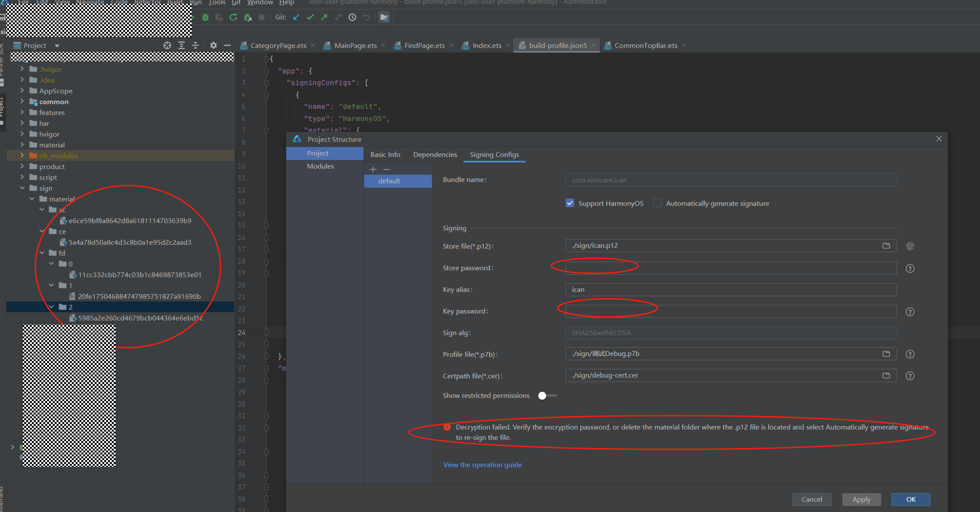The image size is (980, 512).
Task: Add a signing config with plus icon
Action: pyautogui.click(x=373, y=169)
